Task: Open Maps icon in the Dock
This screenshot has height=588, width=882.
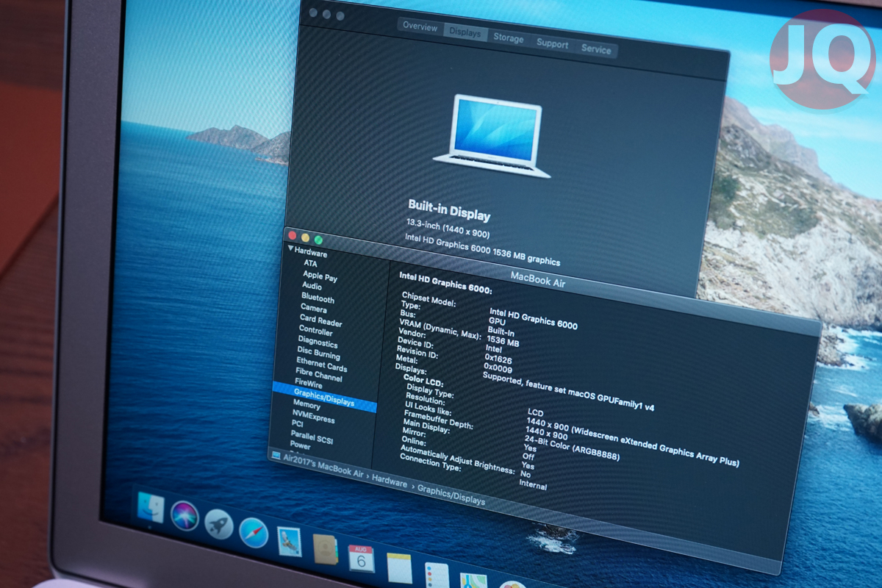Action: pos(473,581)
